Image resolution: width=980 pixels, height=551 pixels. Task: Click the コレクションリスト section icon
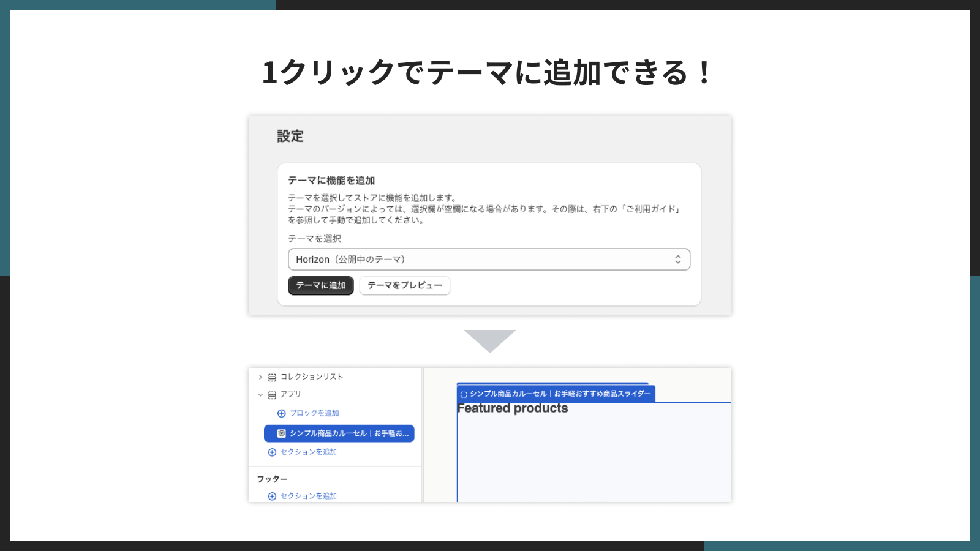[x=272, y=377]
